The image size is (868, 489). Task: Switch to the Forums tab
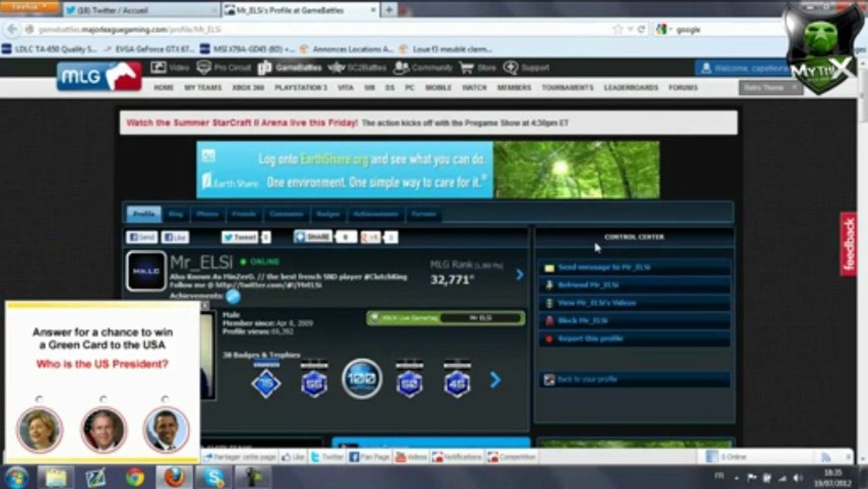click(423, 214)
